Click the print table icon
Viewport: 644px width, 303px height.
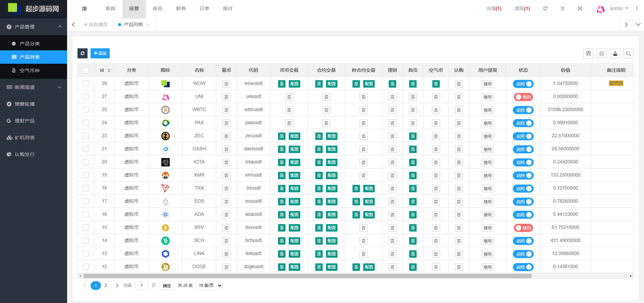[x=602, y=54]
